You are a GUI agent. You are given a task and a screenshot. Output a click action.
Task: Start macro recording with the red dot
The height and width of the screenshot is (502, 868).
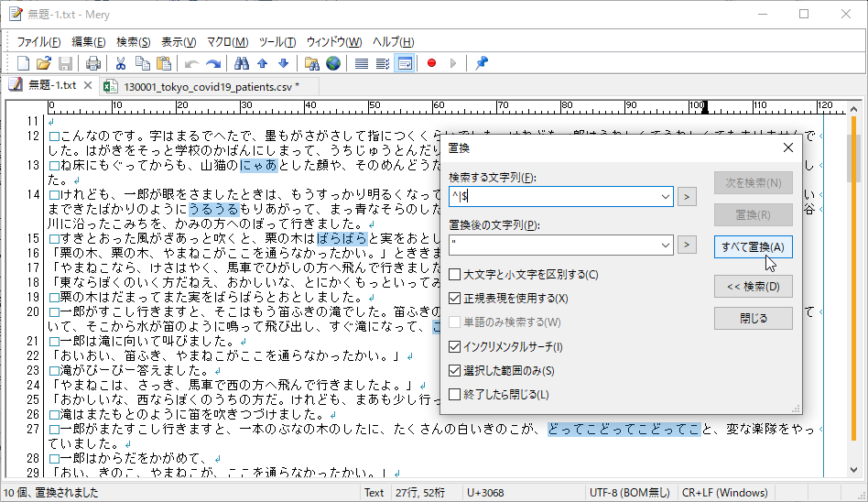click(432, 63)
